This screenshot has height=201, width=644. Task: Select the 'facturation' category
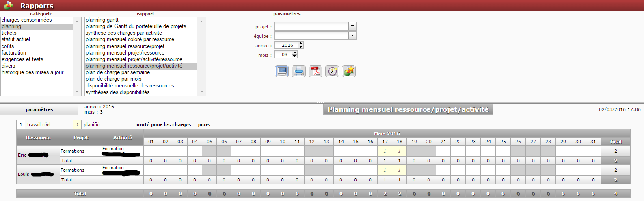click(37, 53)
